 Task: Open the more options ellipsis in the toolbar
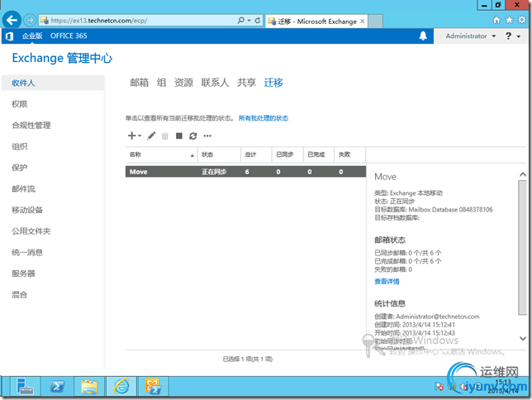pyautogui.click(x=207, y=136)
